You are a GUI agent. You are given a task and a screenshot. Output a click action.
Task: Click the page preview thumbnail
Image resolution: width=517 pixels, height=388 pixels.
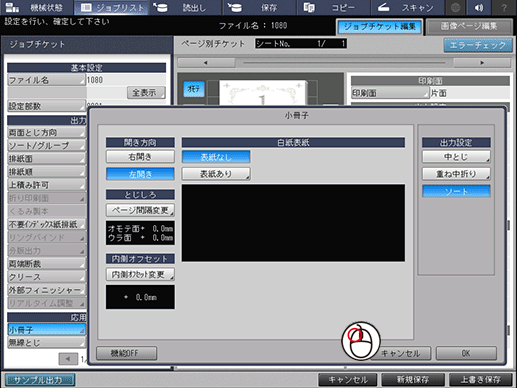coord(263,93)
